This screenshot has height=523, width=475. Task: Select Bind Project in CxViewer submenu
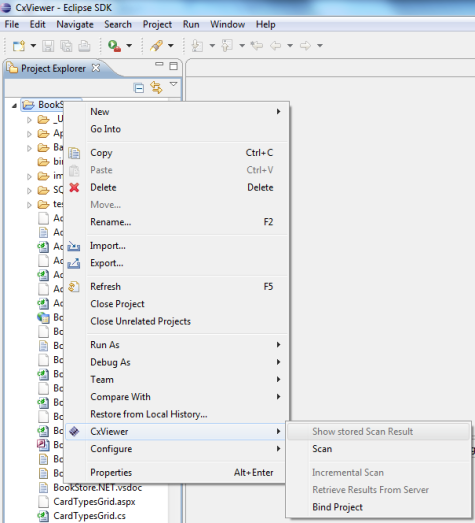pyautogui.click(x=379, y=507)
